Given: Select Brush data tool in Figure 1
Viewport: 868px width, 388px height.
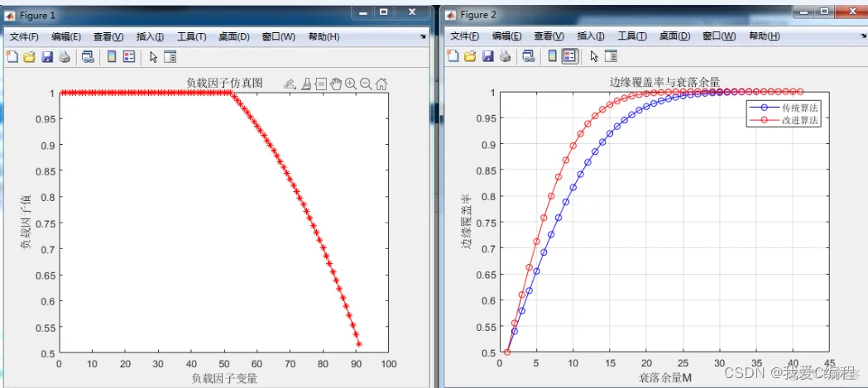Looking at the screenshot, I should pos(306,84).
